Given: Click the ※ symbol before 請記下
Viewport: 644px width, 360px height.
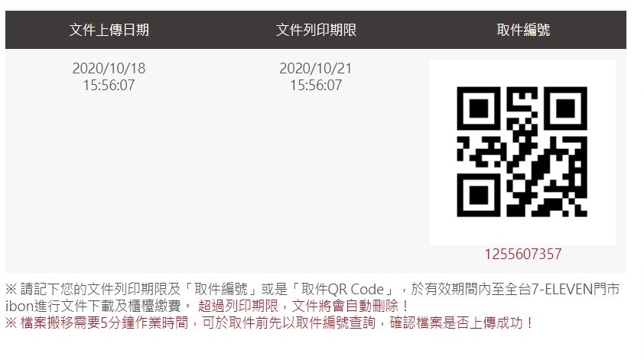Looking at the screenshot, I should coord(11,290).
